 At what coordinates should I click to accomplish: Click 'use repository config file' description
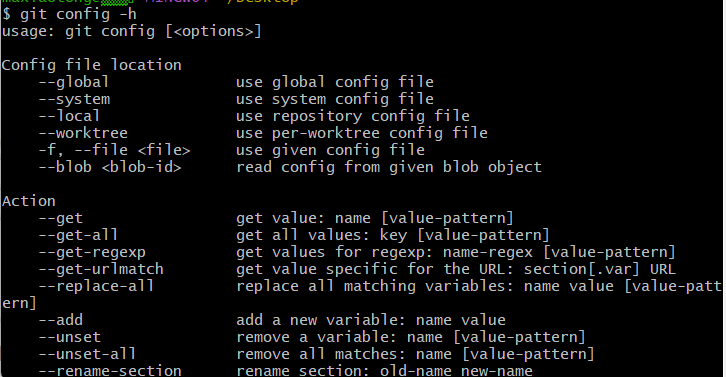coord(353,116)
